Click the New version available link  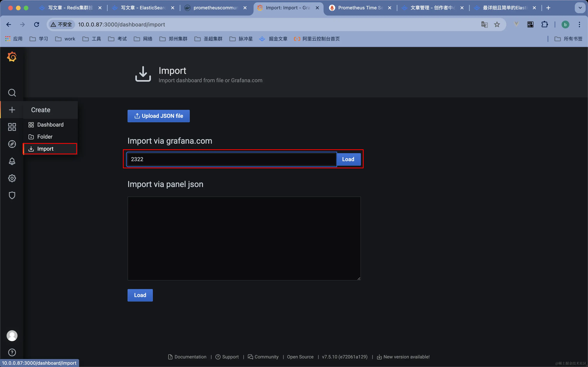point(403,357)
